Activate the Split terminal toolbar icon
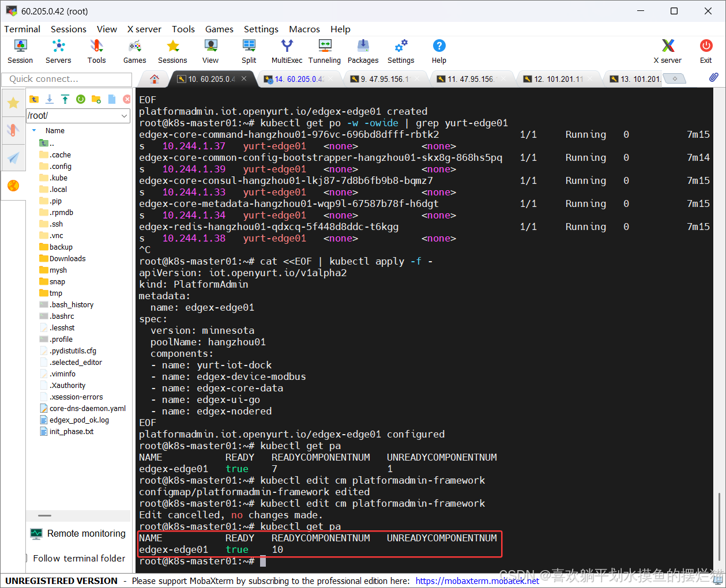 [249, 51]
